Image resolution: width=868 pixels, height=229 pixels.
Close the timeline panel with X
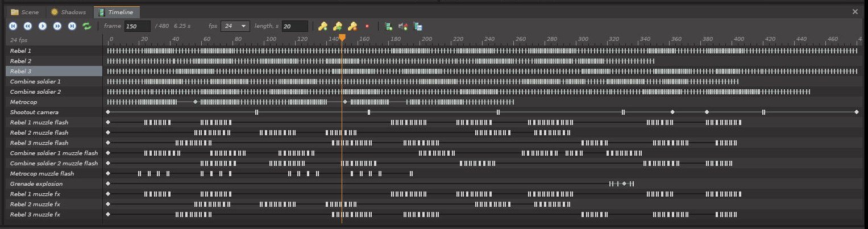point(855,11)
